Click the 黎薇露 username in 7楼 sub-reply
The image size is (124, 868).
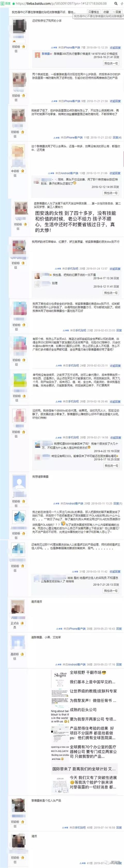coord(46,54)
